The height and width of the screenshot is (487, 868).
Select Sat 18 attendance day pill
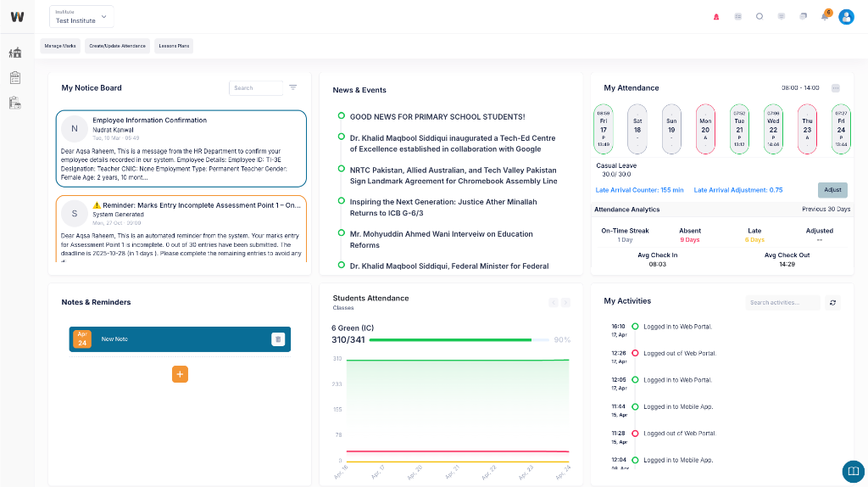pyautogui.click(x=637, y=129)
